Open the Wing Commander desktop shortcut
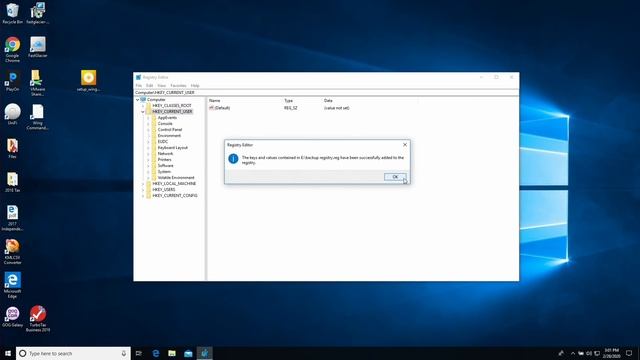Viewport: 640px width, 360px height. coord(37,117)
